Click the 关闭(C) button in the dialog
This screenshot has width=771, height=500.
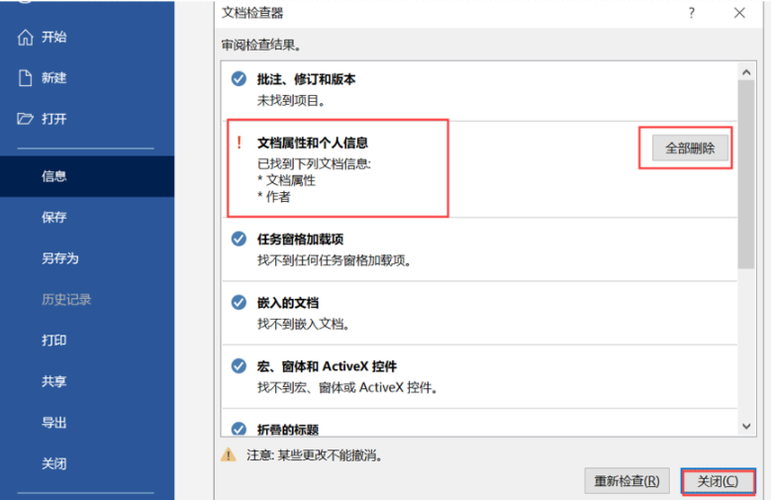pyautogui.click(x=718, y=481)
